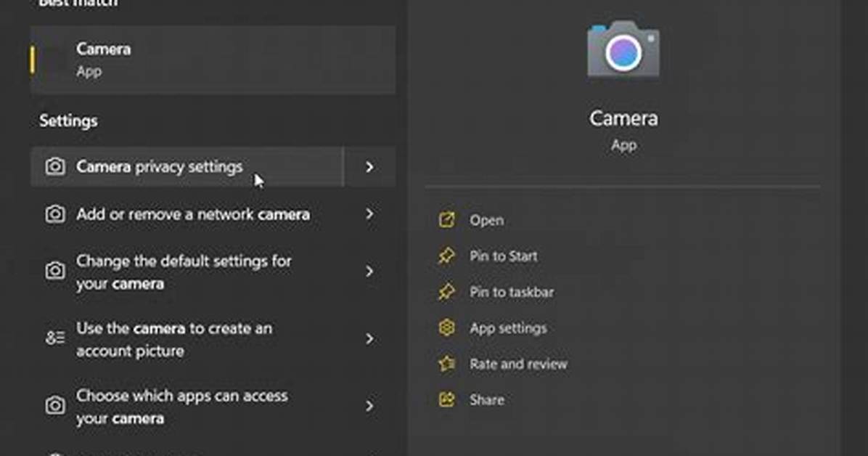This screenshot has width=868, height=456.
Task: Click camera icon beside Change the default settings
Action: [x=55, y=270]
